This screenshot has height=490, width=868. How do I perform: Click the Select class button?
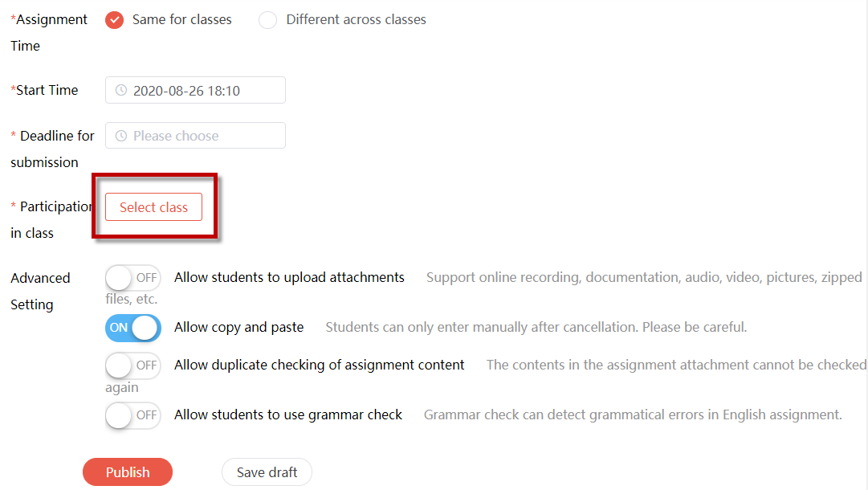click(x=154, y=207)
